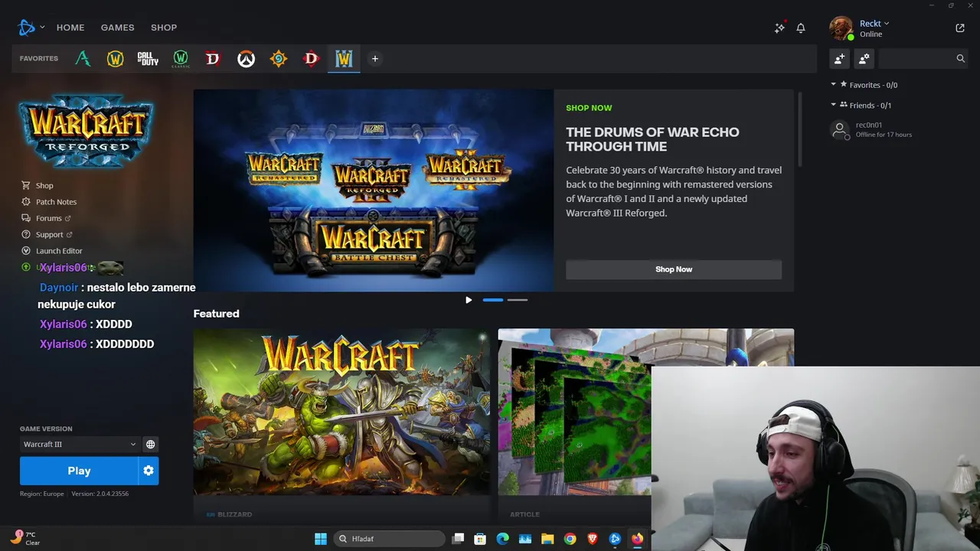Select the Warcraft III favorite tab
Viewport: 980px width, 551px height.
tap(344, 58)
